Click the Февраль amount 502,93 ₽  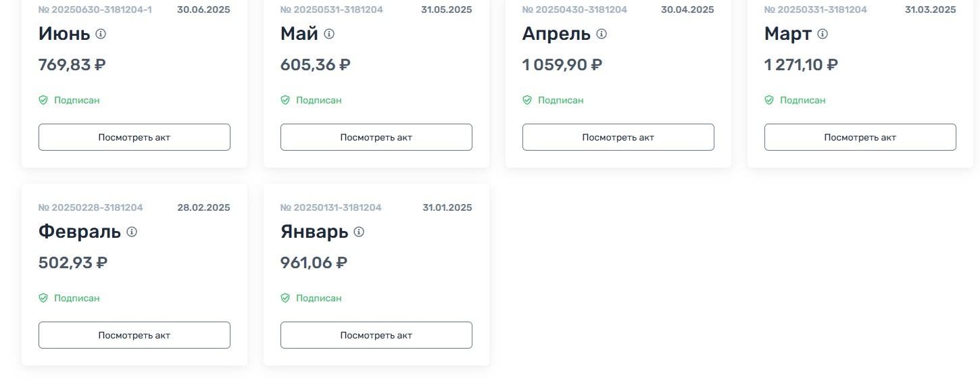pyautogui.click(x=73, y=263)
